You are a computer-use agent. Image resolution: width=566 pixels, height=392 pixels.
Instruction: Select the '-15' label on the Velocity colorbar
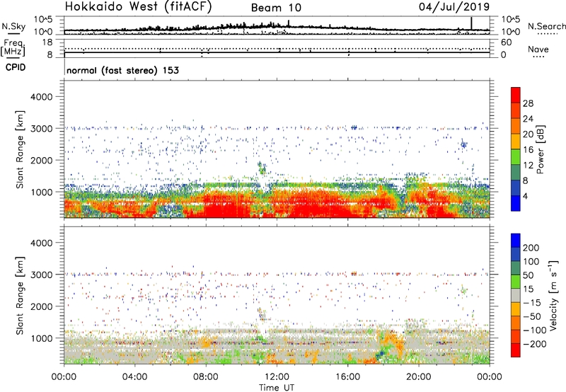click(x=532, y=303)
